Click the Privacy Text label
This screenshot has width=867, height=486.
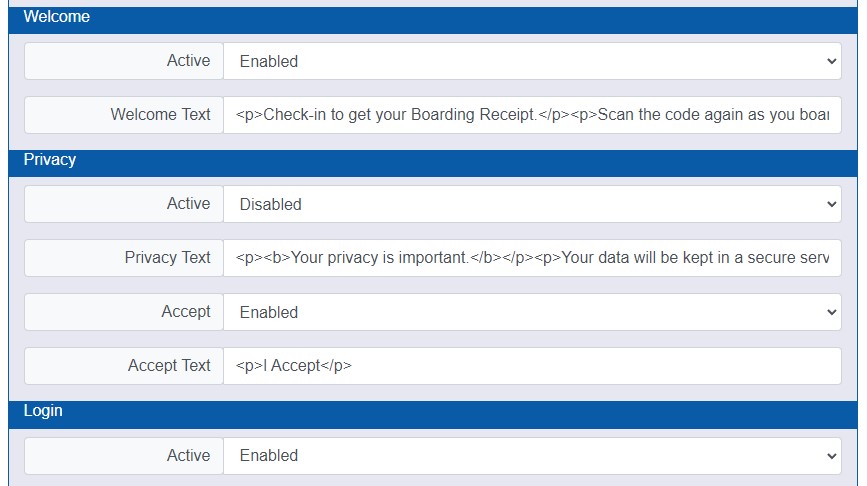167,258
